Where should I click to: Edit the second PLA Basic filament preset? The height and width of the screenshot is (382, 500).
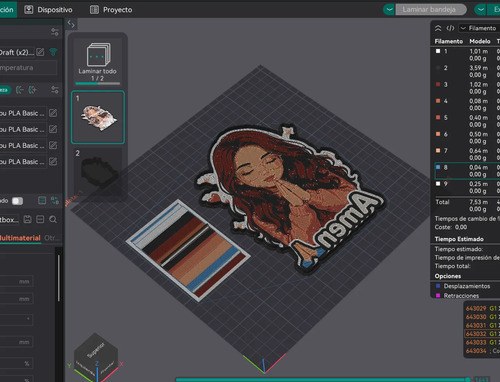(x=53, y=129)
